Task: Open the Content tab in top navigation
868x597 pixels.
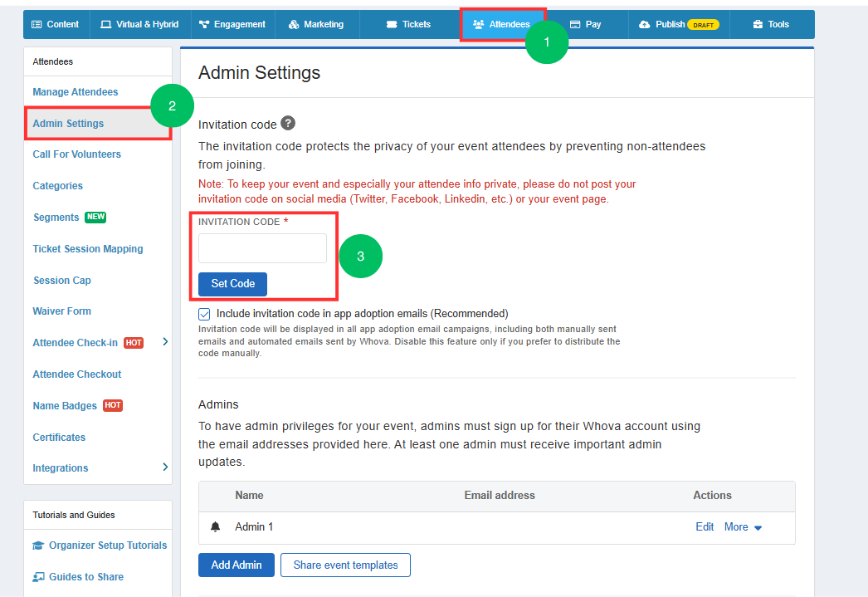Action: pos(55,24)
